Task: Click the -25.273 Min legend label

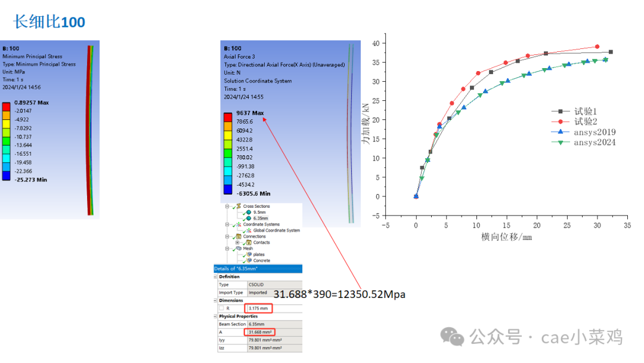Action: 31,180
